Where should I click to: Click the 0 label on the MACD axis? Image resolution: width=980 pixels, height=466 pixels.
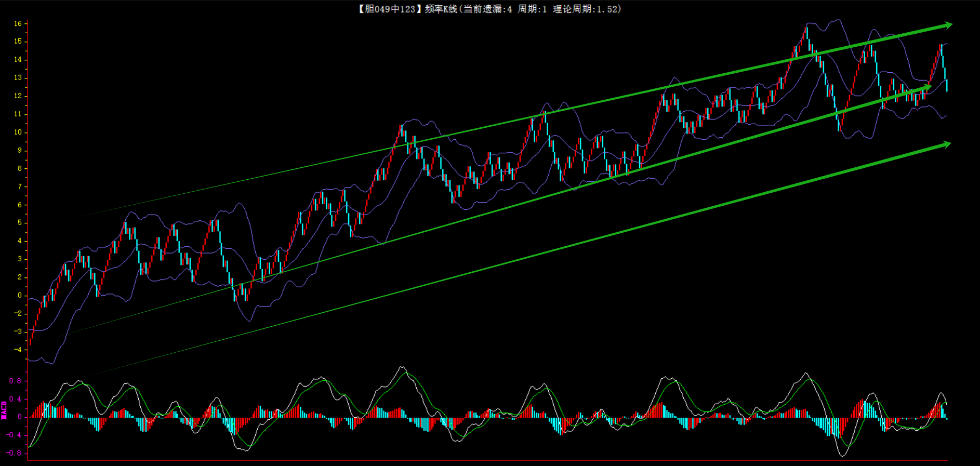point(20,417)
